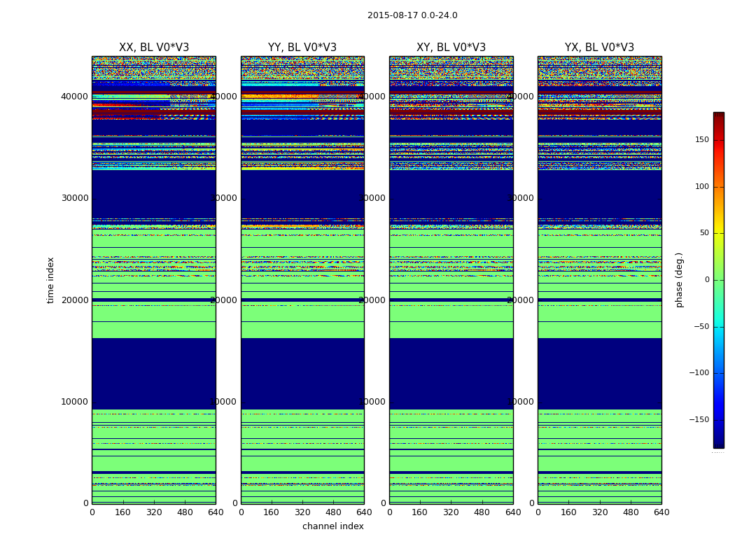This screenshot has height=560, width=735.
Task: Click the dark blue bottom of the colorbar
Action: [718, 442]
